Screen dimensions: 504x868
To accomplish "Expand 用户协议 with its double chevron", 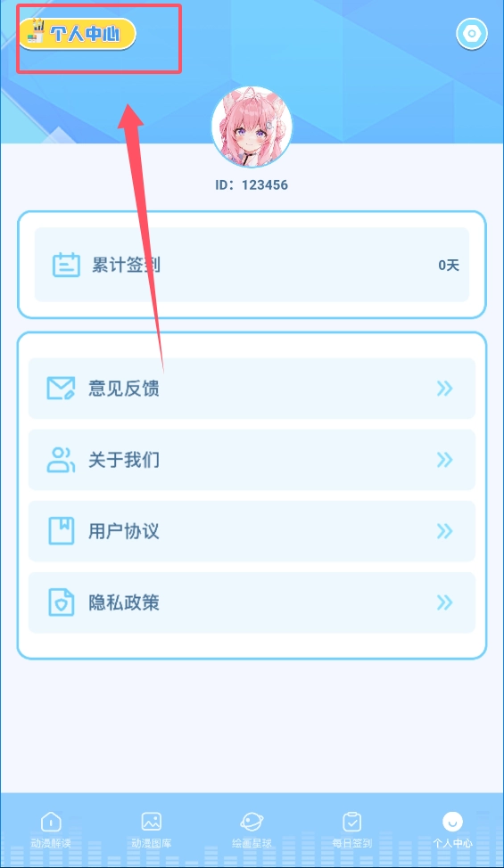I will (x=445, y=531).
